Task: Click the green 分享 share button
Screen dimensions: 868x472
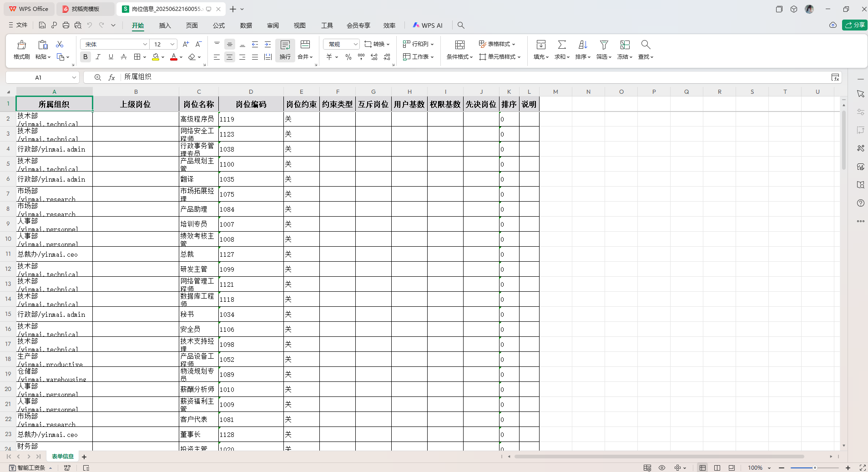Action: (854, 25)
